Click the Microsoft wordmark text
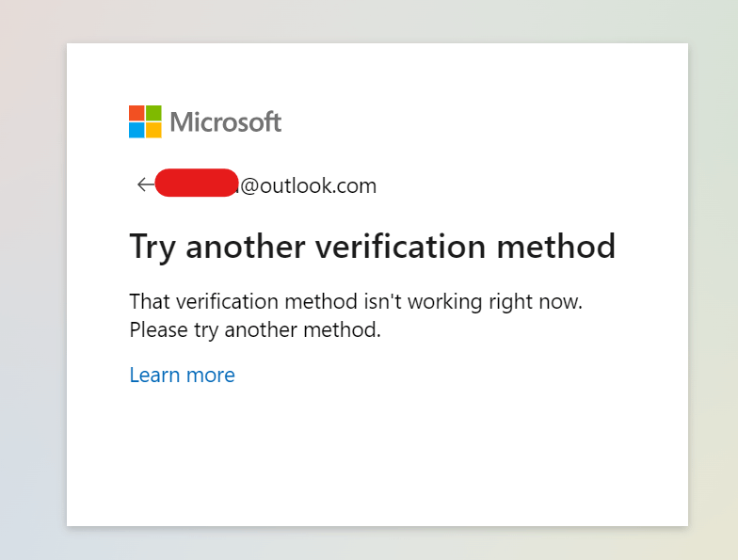Image resolution: width=738 pixels, height=560 pixels. 226,122
